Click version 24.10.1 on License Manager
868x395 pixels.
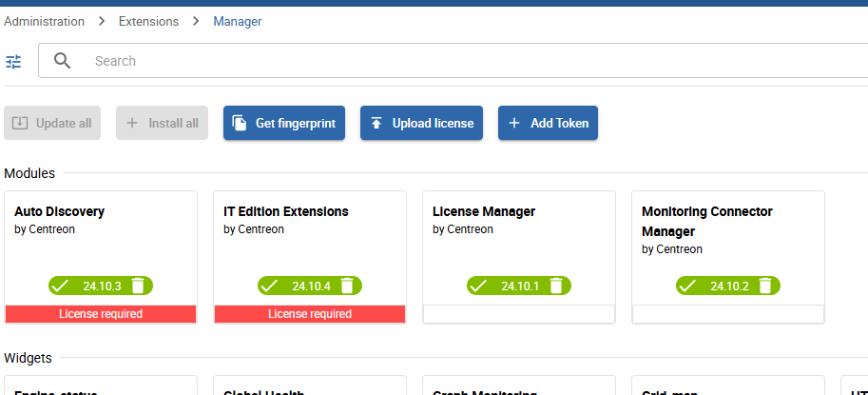tap(520, 286)
